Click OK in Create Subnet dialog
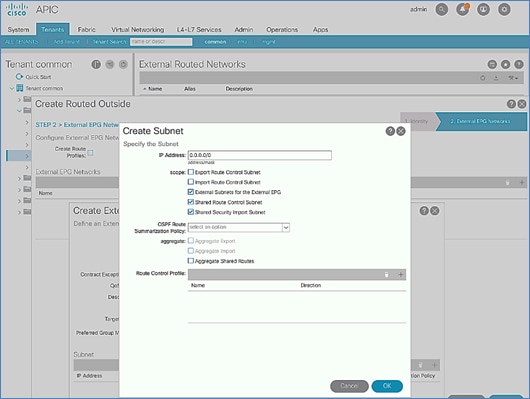This screenshot has width=530, height=399. 387,386
